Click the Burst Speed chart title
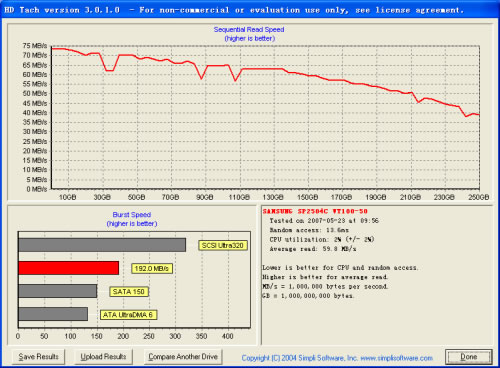 tap(132, 215)
